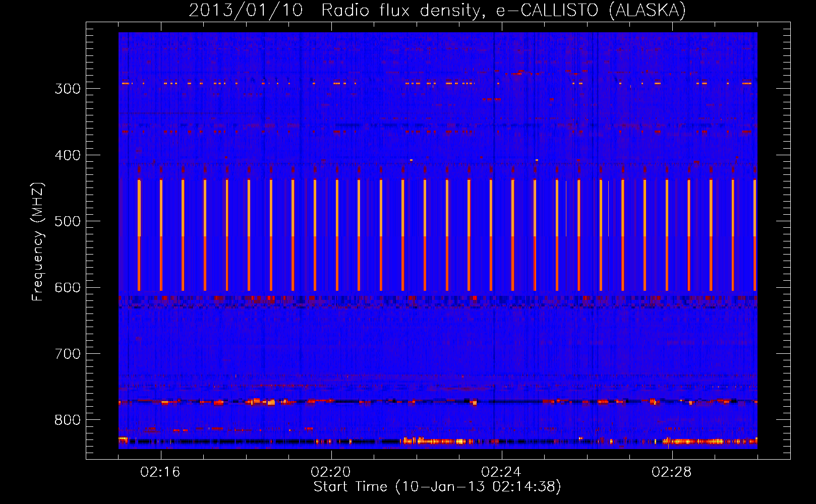Image resolution: width=816 pixels, height=504 pixels.
Task: Click the "Start Time (10-Jan-13 02:14:38)" label
Action: [437, 487]
